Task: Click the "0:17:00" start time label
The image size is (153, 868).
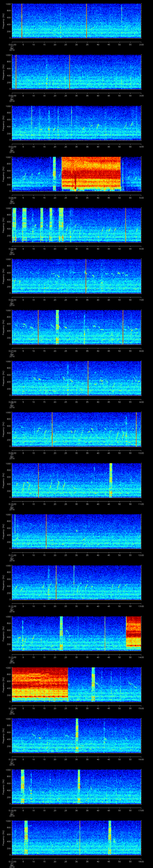Action: click(x=12, y=861)
